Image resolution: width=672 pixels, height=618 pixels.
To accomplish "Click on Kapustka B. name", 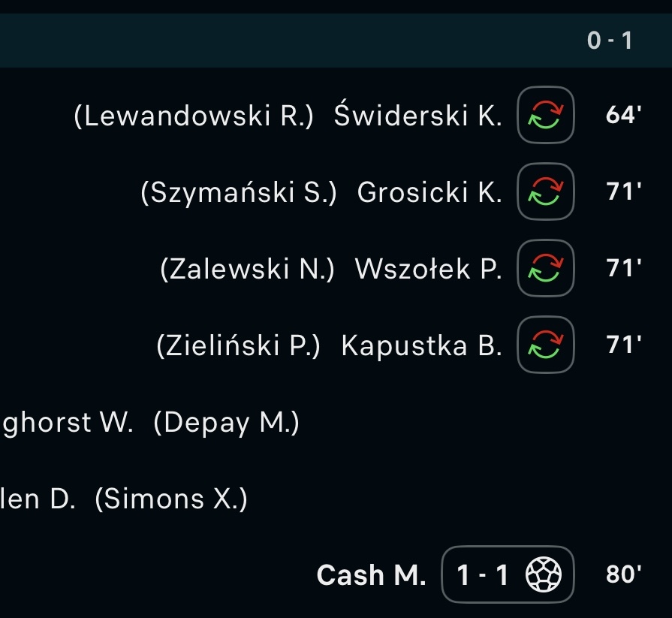I will [x=421, y=345].
